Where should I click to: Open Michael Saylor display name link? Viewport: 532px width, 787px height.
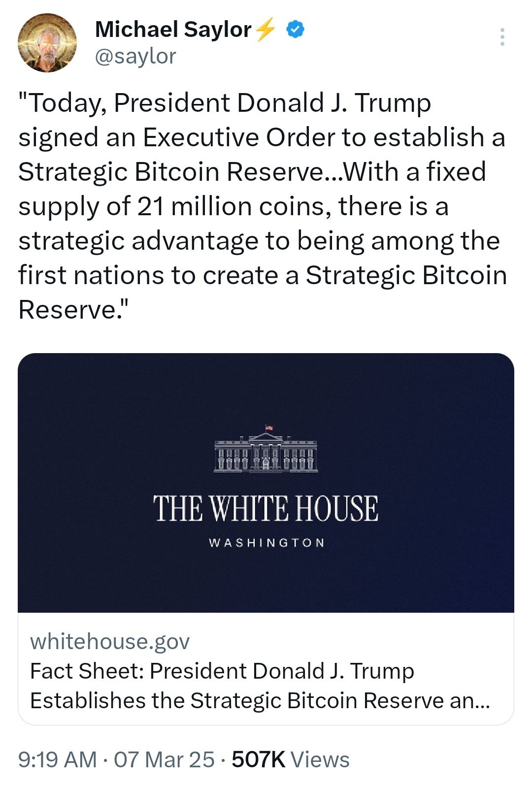click(x=173, y=30)
